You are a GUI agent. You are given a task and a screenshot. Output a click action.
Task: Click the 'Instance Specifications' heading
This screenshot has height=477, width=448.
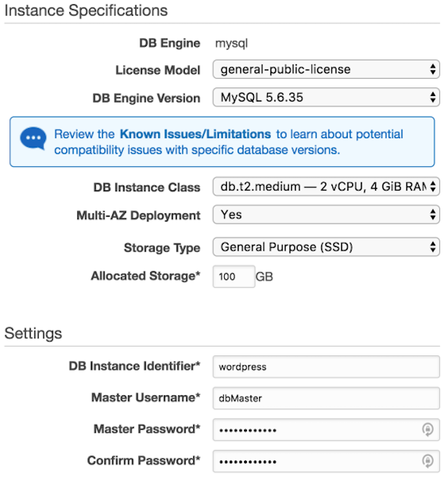[86, 11]
